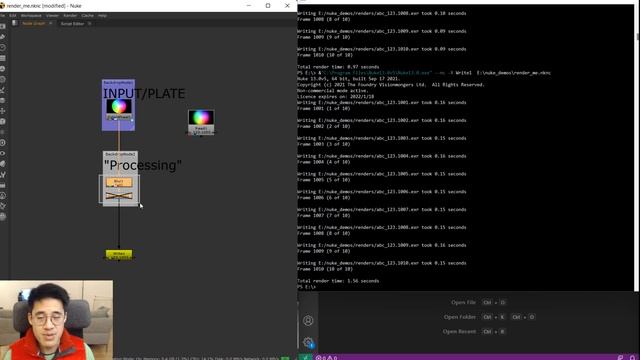Image resolution: width=640 pixels, height=360 pixels.
Task: Switch to the Script Editor tab
Action: 72,24
